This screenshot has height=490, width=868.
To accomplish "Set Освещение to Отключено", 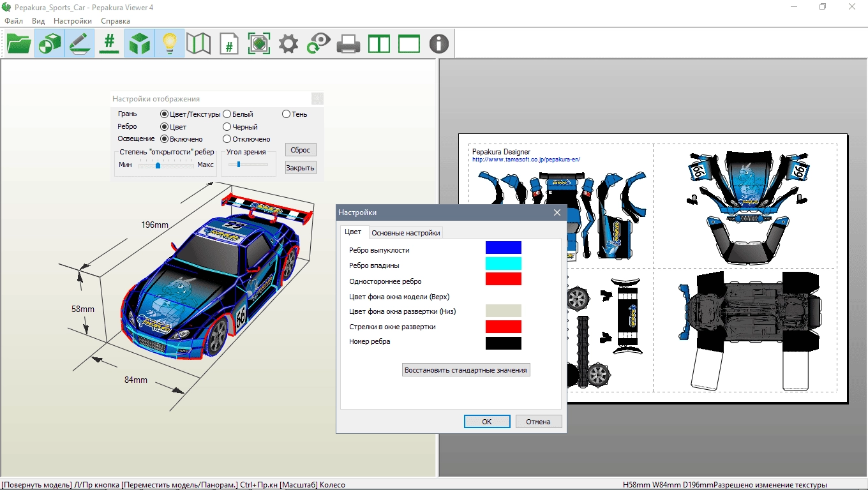I will pos(246,139).
